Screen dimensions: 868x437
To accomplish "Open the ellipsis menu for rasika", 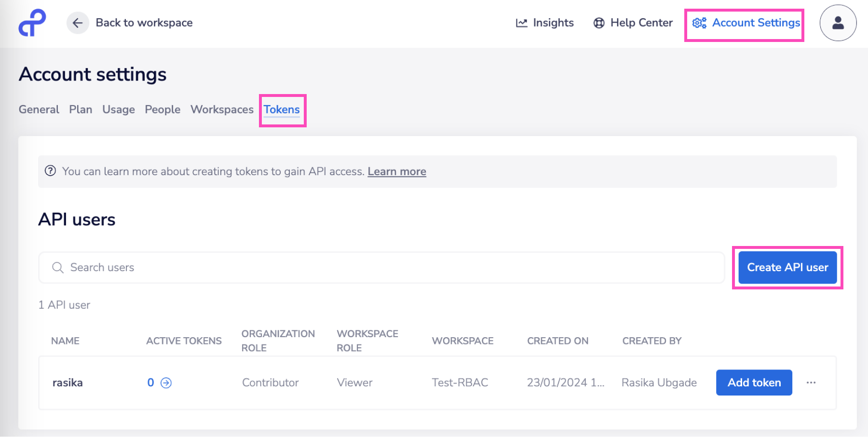I will 811,382.
